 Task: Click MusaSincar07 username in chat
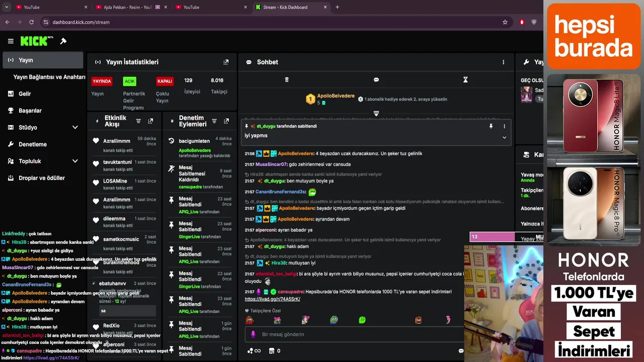[271, 164]
